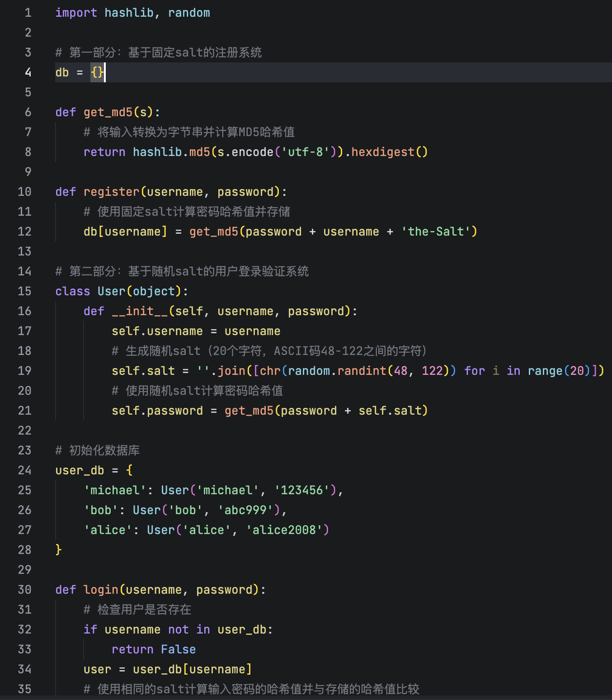Click line number 35 in the gutter
612x700 pixels.
tap(24, 689)
